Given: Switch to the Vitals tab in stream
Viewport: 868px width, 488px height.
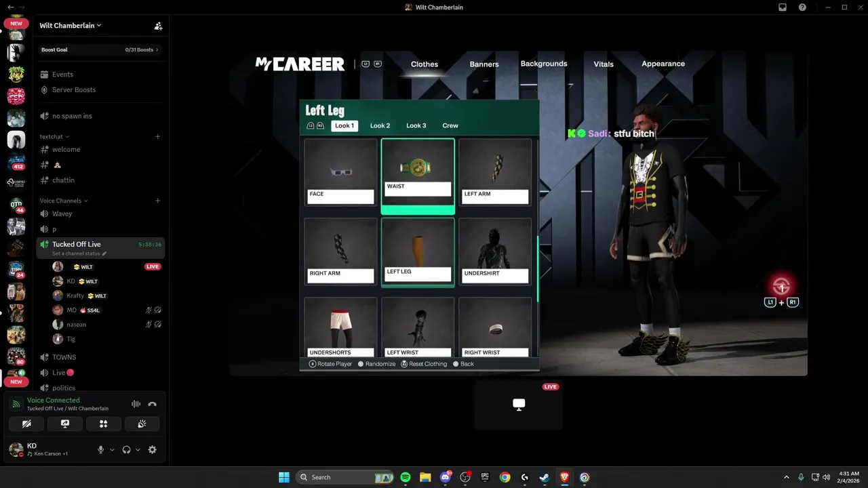Looking at the screenshot, I should [604, 64].
